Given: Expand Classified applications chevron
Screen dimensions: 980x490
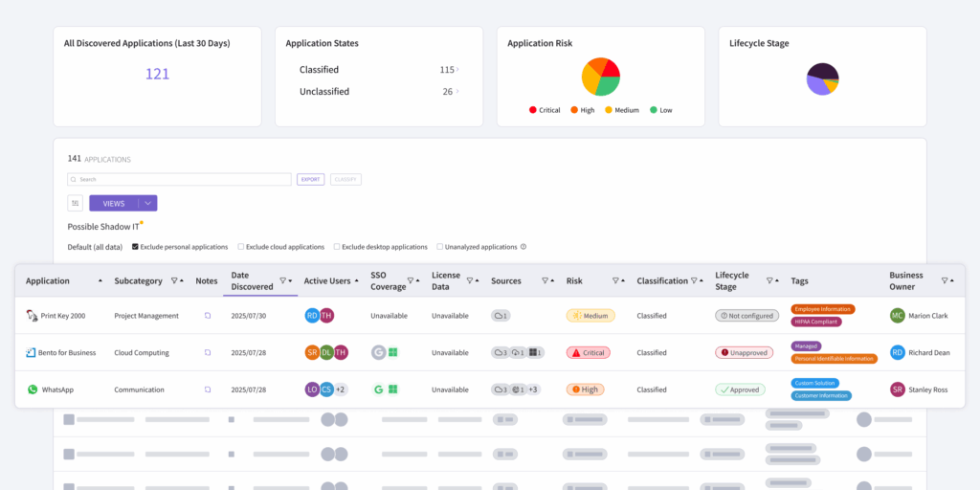Looking at the screenshot, I should (x=457, y=69).
